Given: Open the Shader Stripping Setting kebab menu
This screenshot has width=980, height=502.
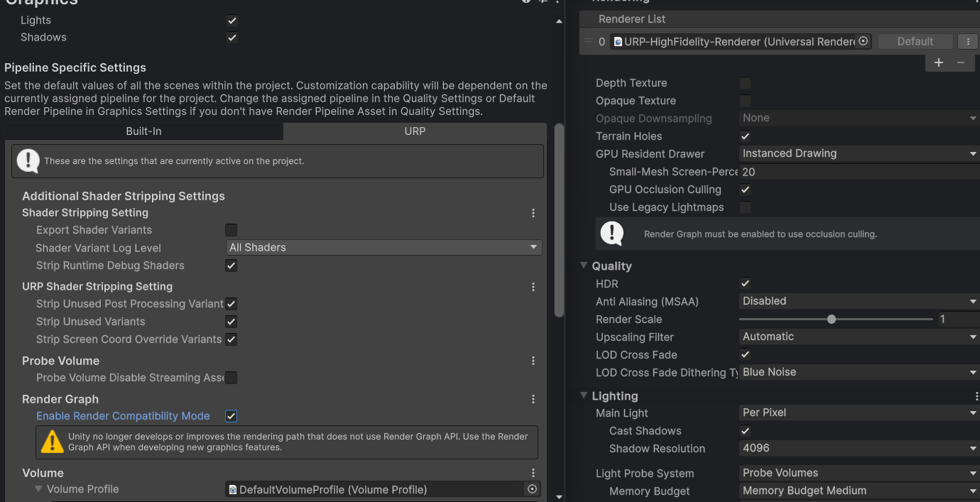Looking at the screenshot, I should [533, 213].
